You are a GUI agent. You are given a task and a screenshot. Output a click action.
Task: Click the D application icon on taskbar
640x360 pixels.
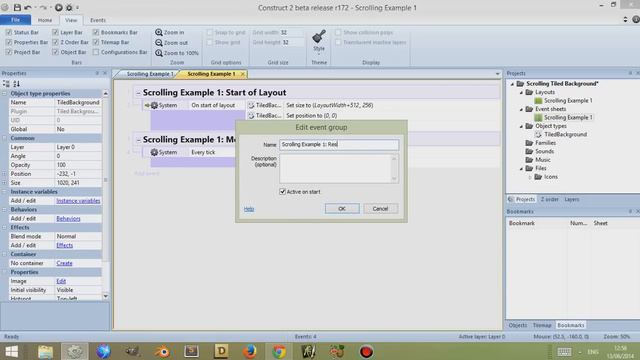point(221,351)
